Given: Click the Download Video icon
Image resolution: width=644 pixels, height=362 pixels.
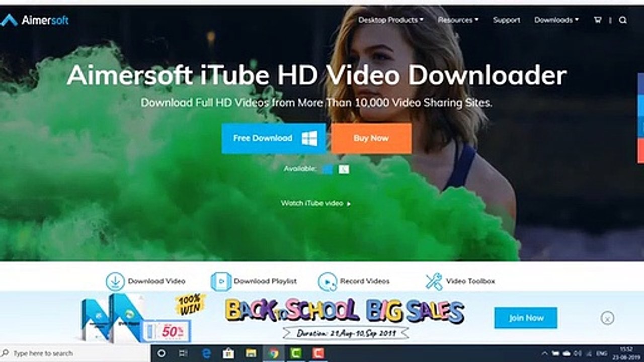Looking at the screenshot, I should (115, 281).
